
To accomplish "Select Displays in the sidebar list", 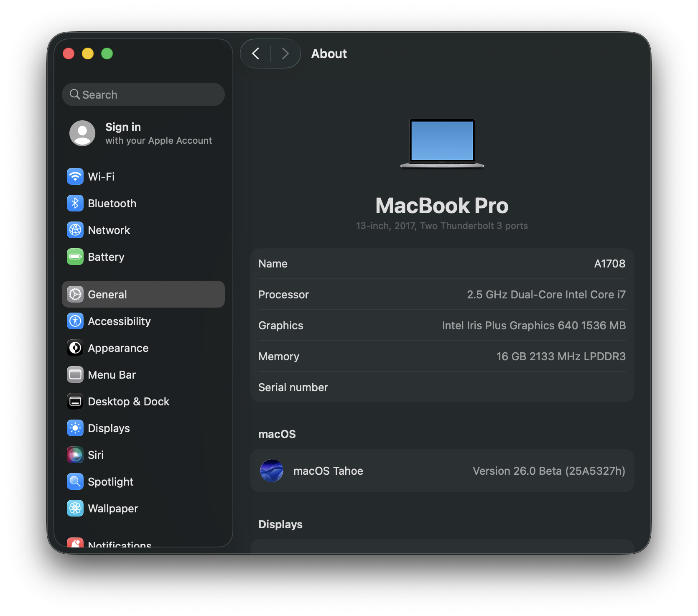I will (x=143, y=428).
